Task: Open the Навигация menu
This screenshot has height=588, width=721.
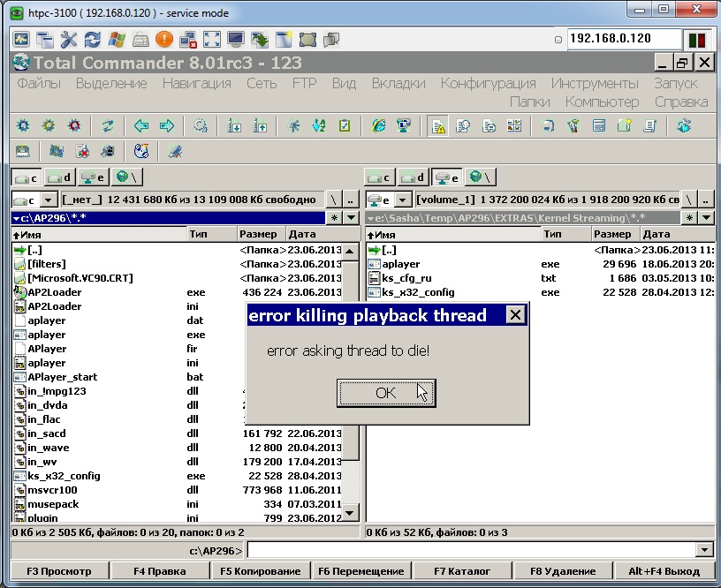Action: [196, 83]
